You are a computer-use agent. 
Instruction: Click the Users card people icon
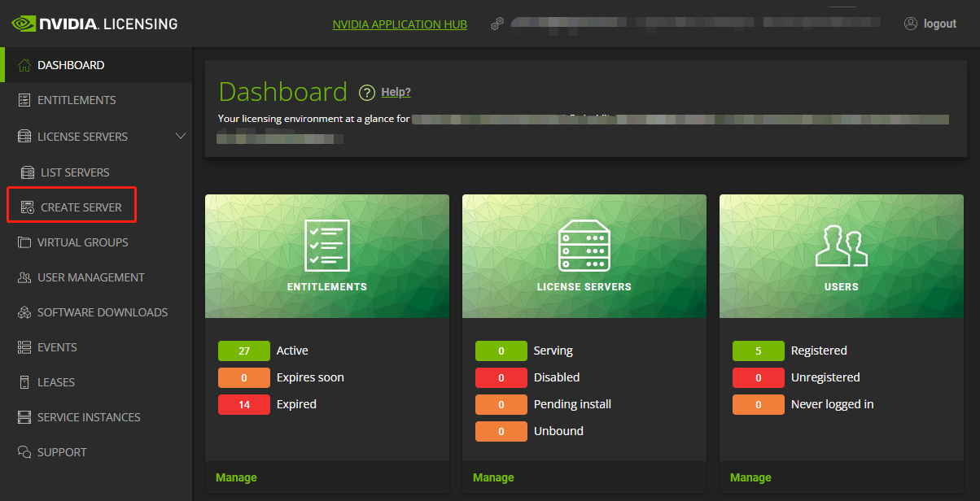click(842, 247)
